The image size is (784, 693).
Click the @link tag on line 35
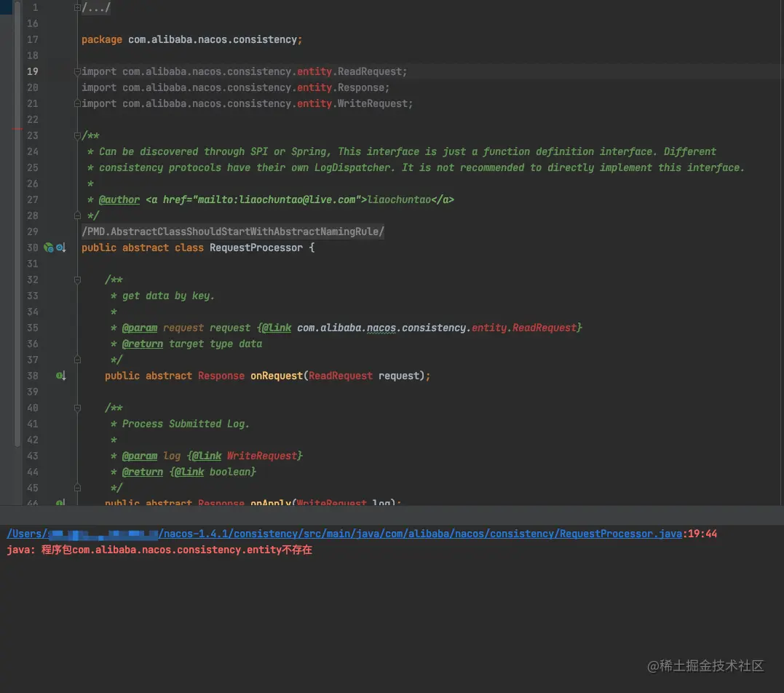[x=277, y=328]
